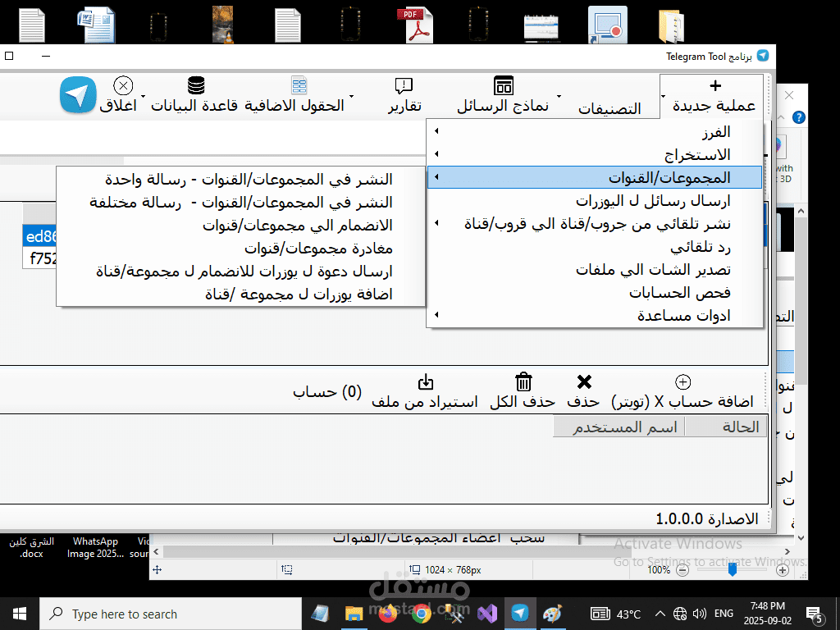Open the PDF file on desktop
The width and height of the screenshot is (840, 630).
click(414, 25)
